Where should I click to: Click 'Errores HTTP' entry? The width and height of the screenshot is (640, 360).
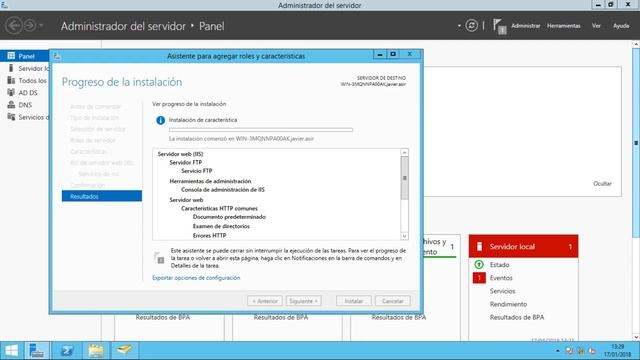tap(209, 236)
